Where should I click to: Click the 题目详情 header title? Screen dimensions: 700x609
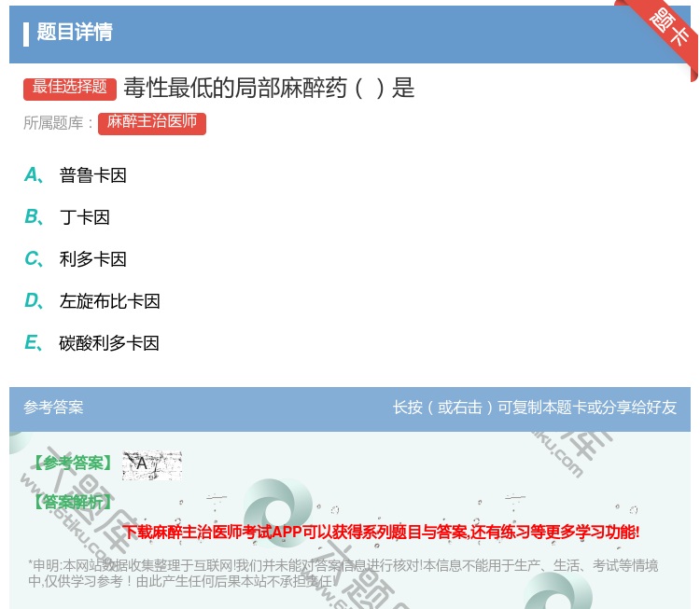75,32
